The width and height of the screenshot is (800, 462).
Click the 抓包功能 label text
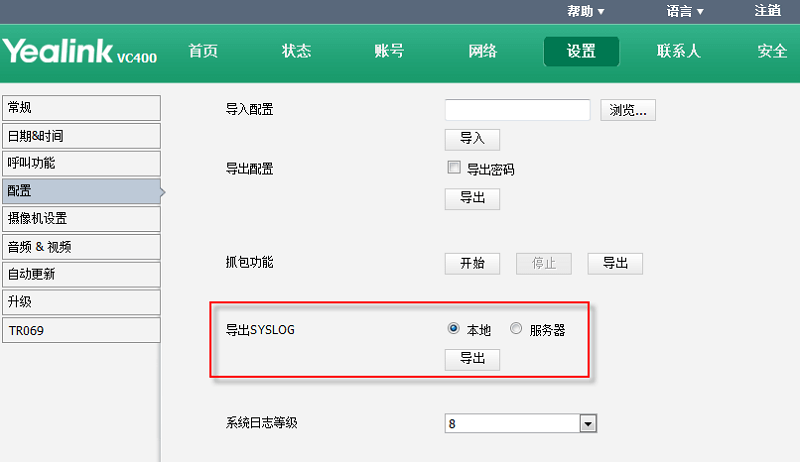point(249,262)
